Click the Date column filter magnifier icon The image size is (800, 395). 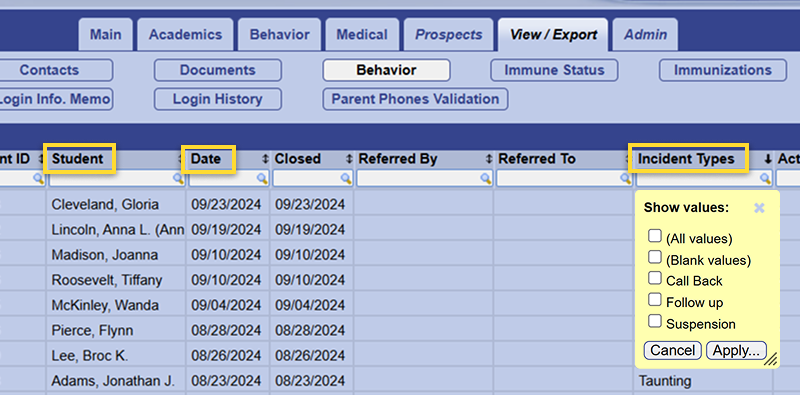262,178
